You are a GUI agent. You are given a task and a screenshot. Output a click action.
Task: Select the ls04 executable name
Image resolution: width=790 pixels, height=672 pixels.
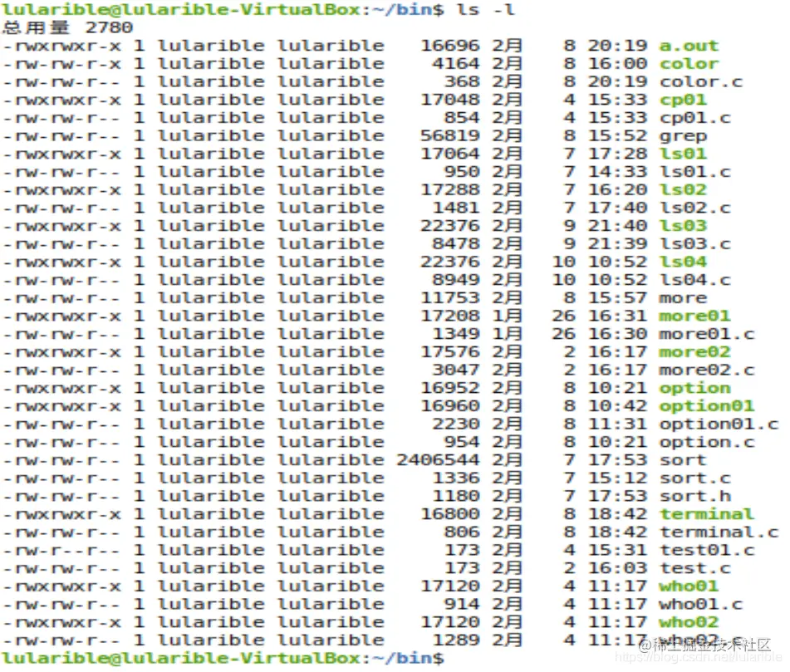pyautogui.click(x=682, y=262)
